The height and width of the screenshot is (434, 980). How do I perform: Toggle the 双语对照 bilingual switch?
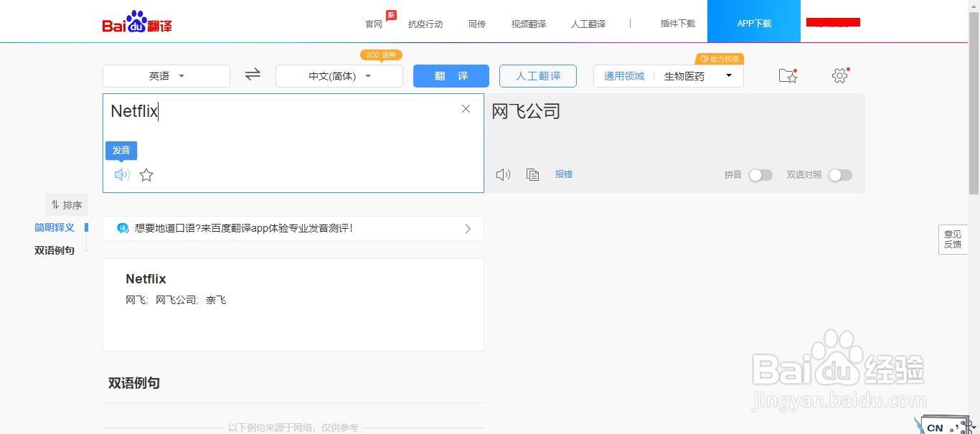point(840,175)
